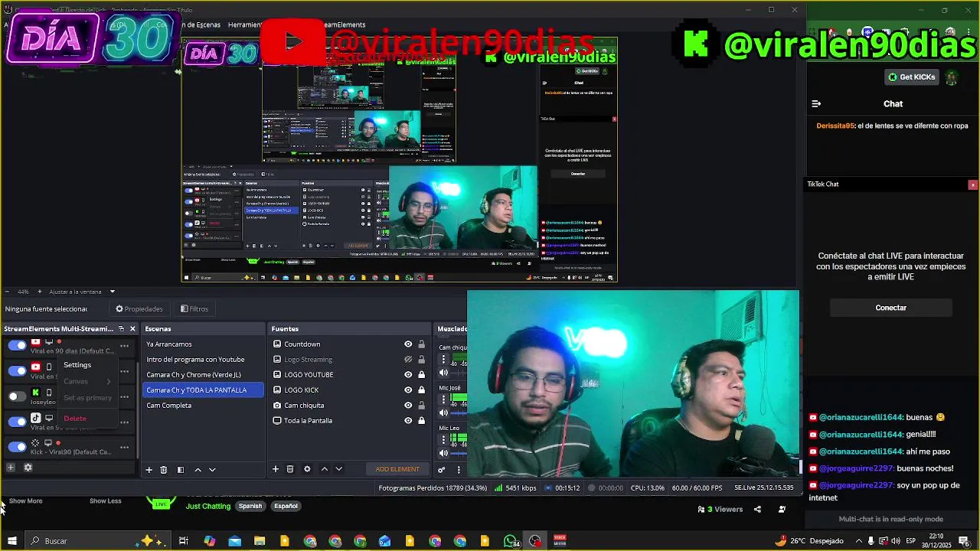
Task: Remove the source with the Fuentes trash icon
Action: coord(290,469)
